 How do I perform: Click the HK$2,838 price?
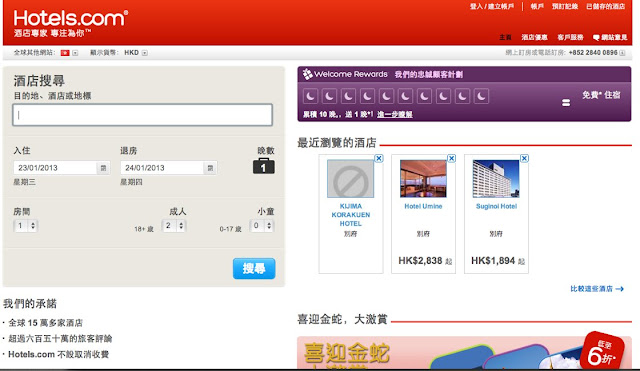coord(420,261)
